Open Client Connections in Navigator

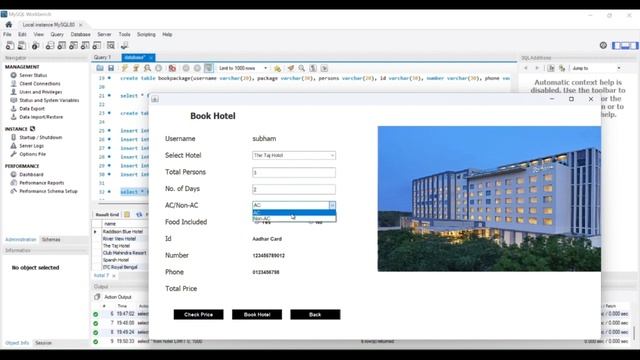(40, 84)
